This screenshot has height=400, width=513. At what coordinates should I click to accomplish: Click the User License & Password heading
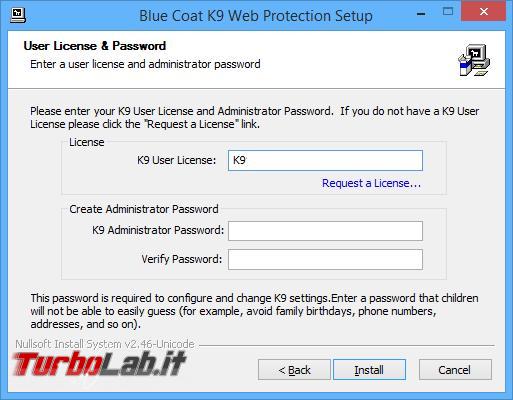point(95,46)
